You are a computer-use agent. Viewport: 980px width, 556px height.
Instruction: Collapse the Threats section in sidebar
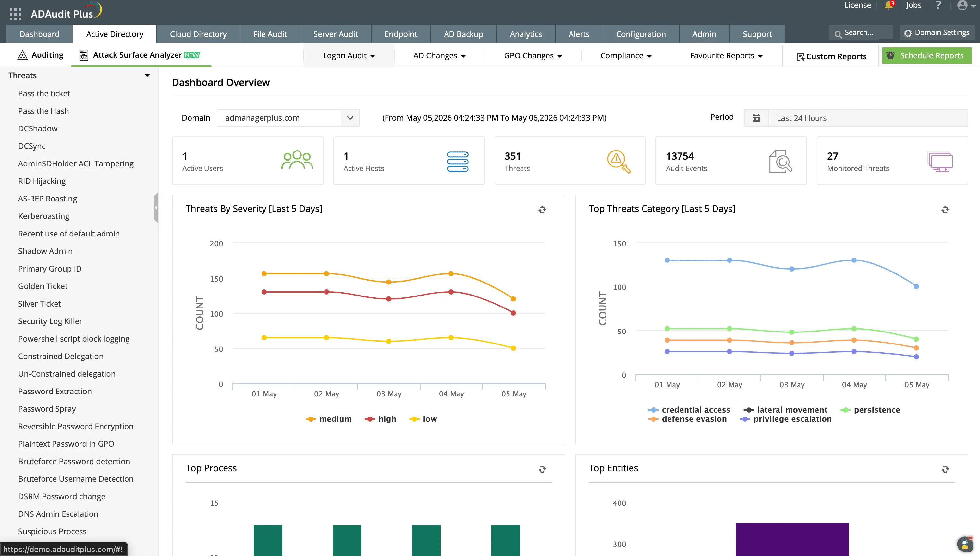[x=147, y=75]
